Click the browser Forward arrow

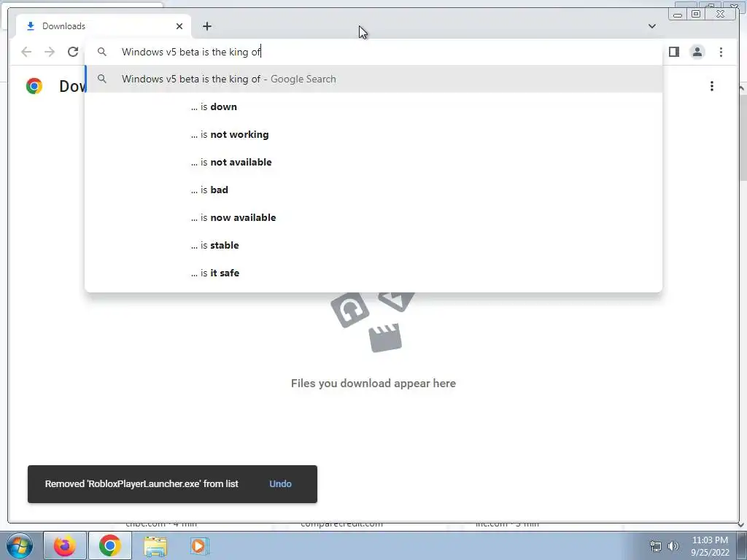pos(50,52)
